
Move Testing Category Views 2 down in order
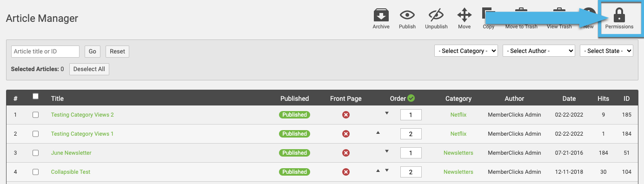386,113
